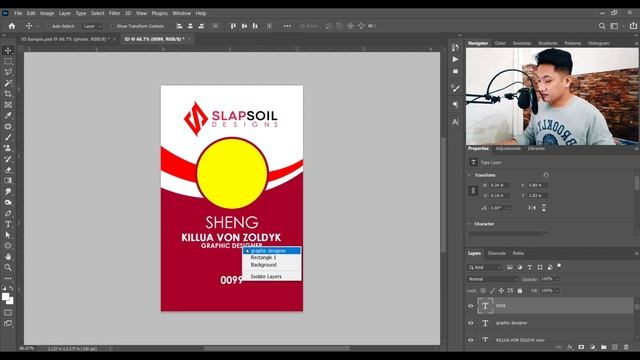Select the Crop tool
This screenshot has width=640, height=360.
(x=8, y=94)
